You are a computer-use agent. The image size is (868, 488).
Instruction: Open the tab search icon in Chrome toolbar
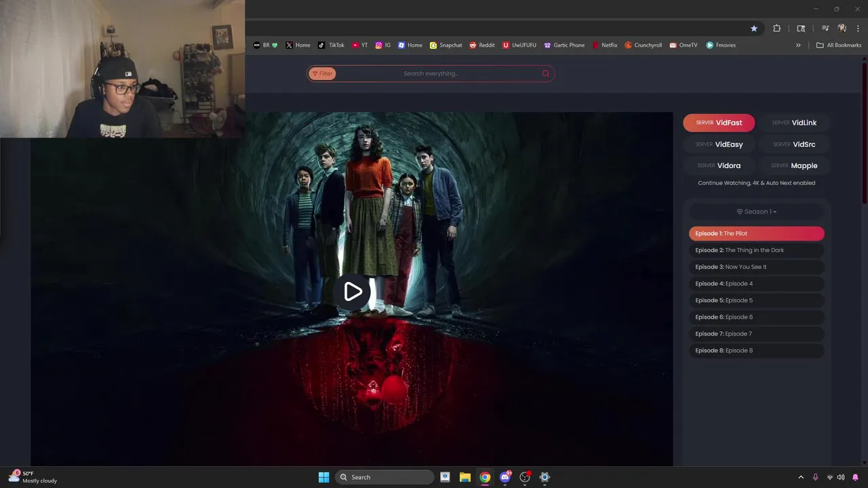click(x=801, y=28)
